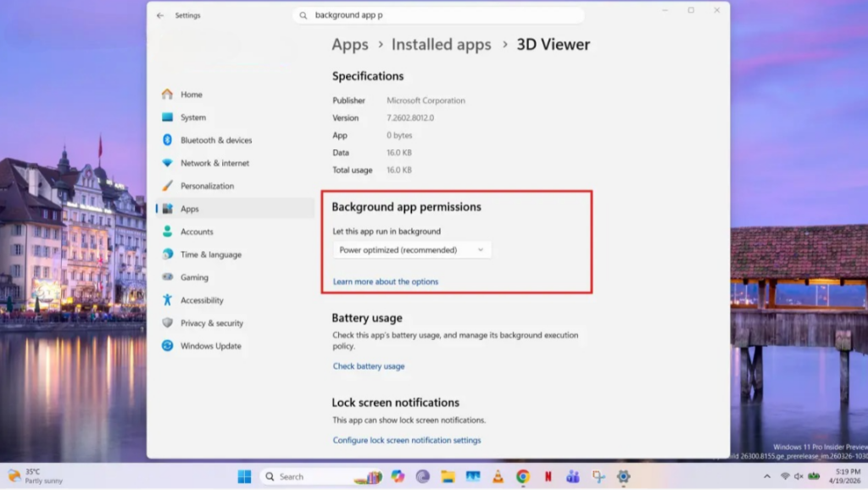Open Microsoft Teams from taskbar

coord(573,476)
